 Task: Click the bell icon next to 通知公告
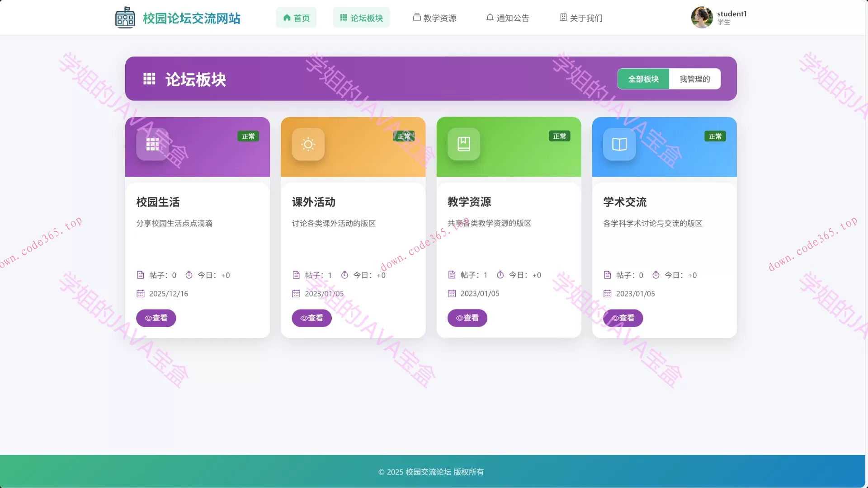pyautogui.click(x=491, y=17)
